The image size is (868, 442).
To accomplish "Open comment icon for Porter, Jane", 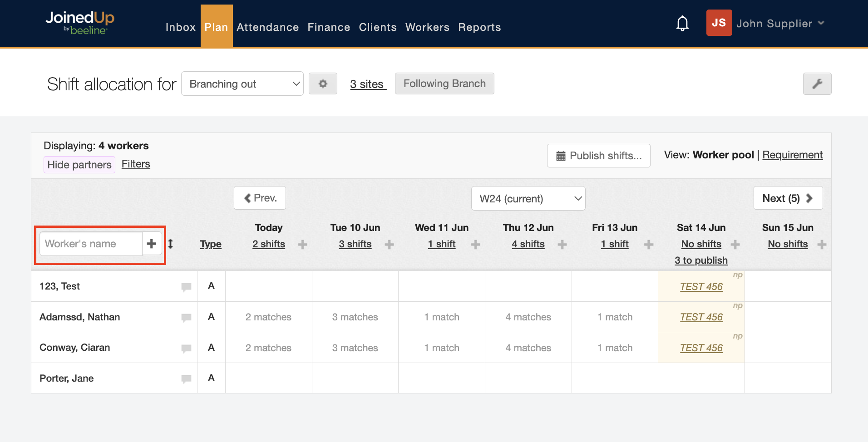I will (186, 378).
